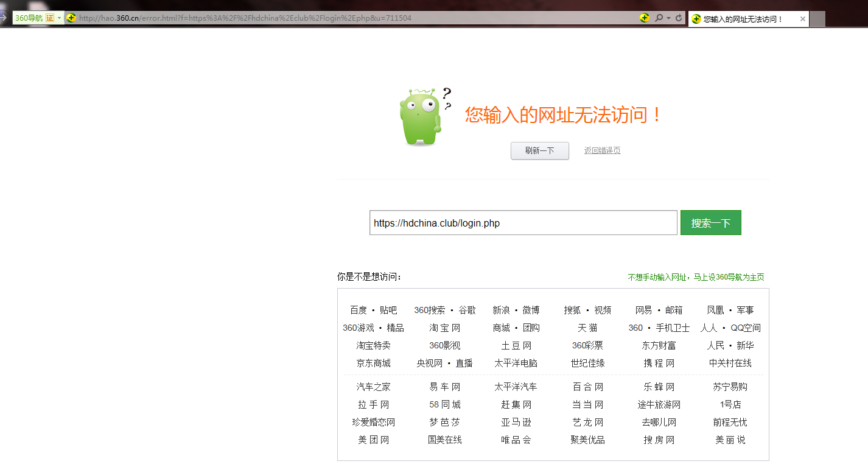This screenshot has height=475, width=868.
Task: Open the 360搜索 link
Action: click(x=430, y=310)
